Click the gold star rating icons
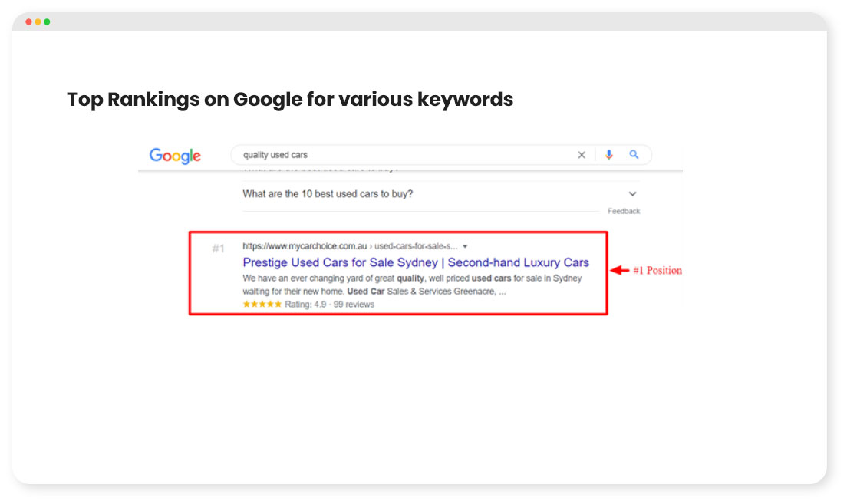847x504 pixels. pyautogui.click(x=262, y=304)
